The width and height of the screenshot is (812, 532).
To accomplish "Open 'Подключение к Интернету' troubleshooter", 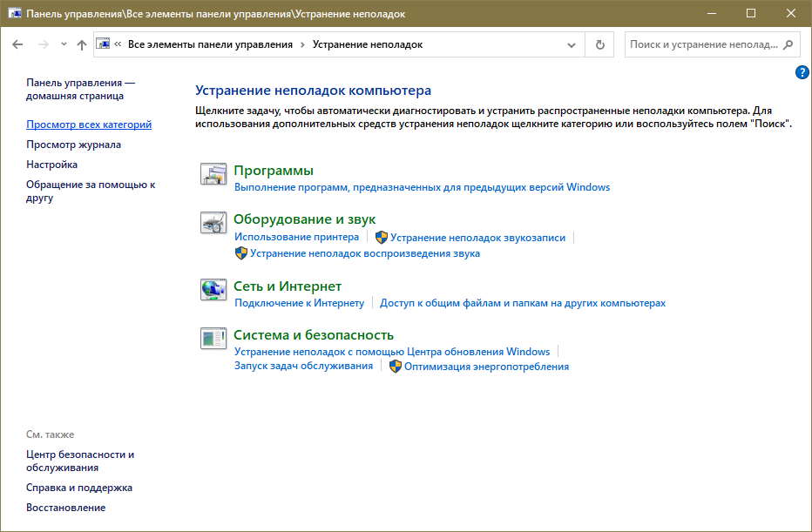I will coord(299,303).
